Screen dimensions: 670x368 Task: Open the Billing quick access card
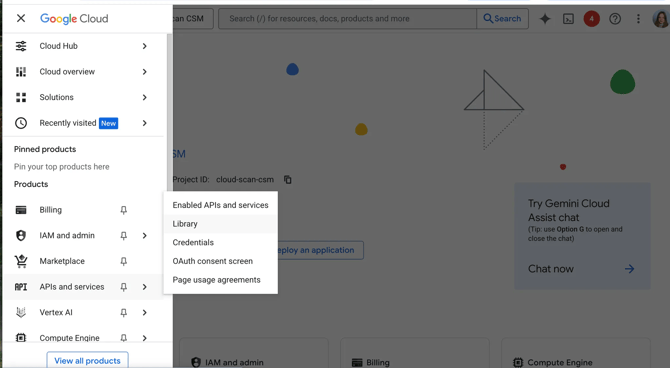415,353
